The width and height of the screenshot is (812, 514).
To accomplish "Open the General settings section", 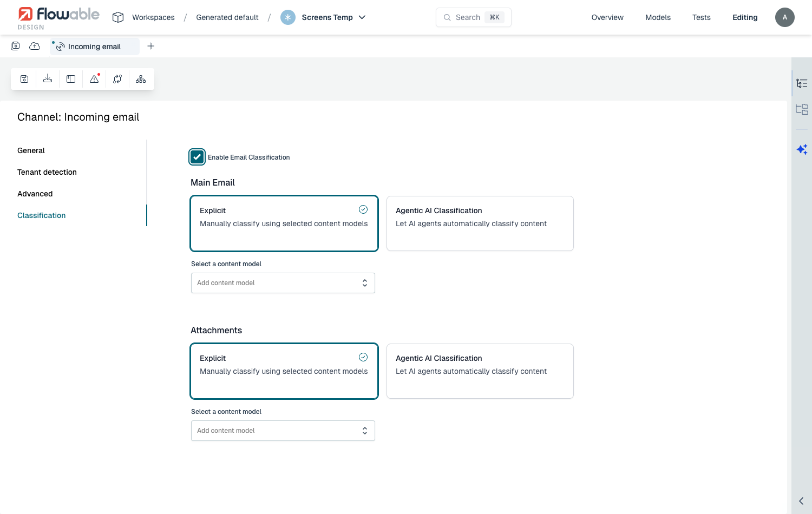I will pos(31,150).
